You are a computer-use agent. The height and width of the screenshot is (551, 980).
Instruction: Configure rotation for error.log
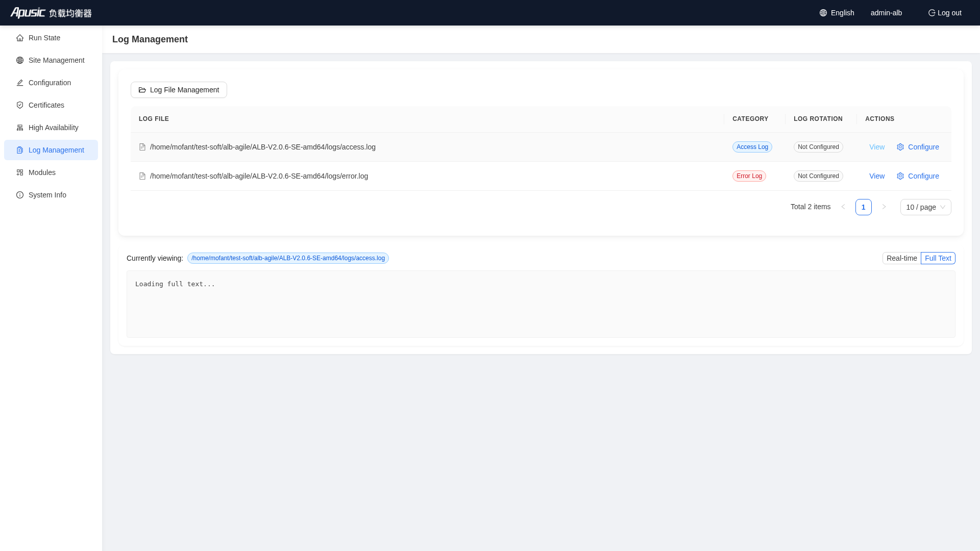(918, 176)
